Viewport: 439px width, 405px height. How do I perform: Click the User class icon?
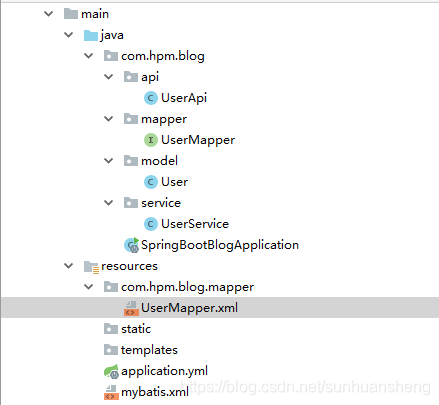(151, 182)
